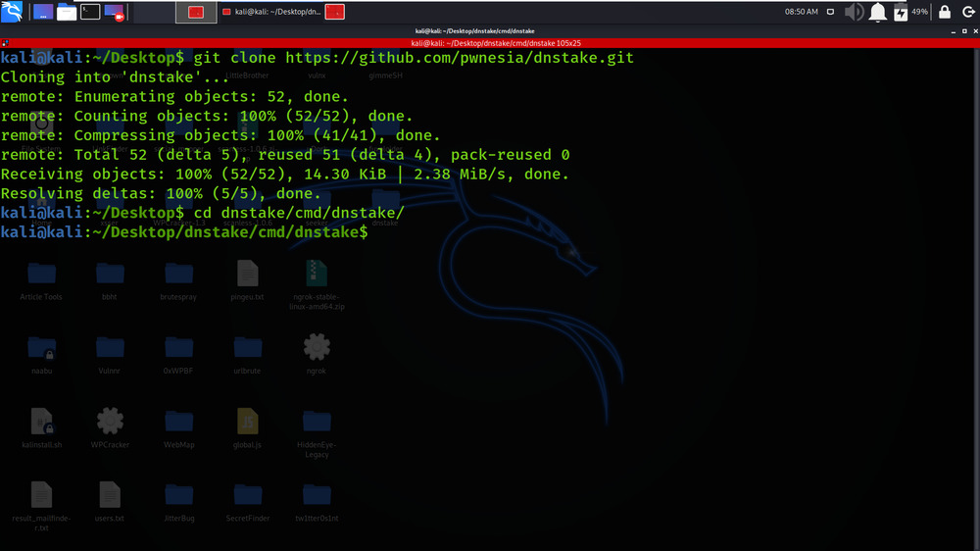Close the terminal window
Screen dimensions: 980x551
pos(976,30)
